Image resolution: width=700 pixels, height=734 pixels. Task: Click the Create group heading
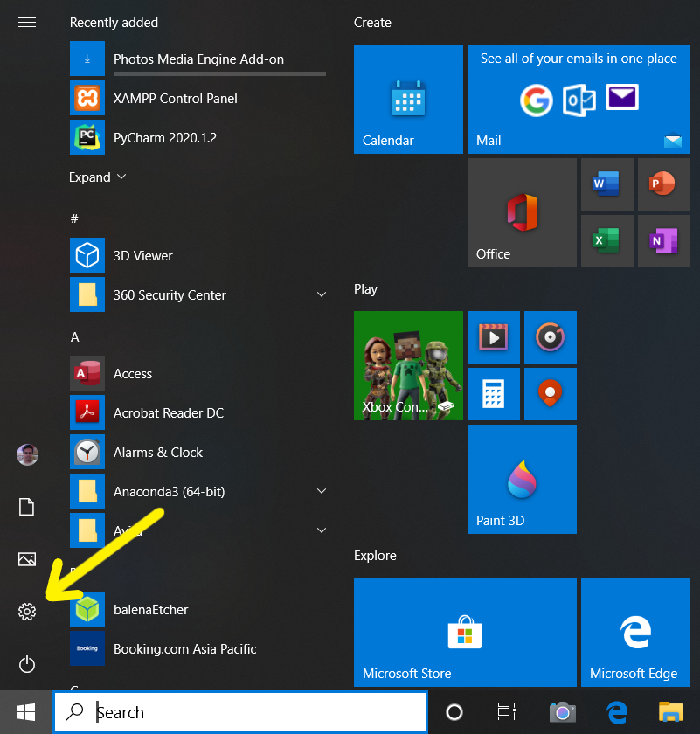[372, 23]
